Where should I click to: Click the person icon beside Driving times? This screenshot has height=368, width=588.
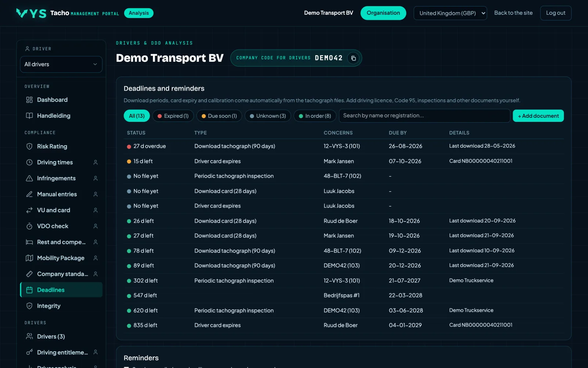tap(96, 162)
